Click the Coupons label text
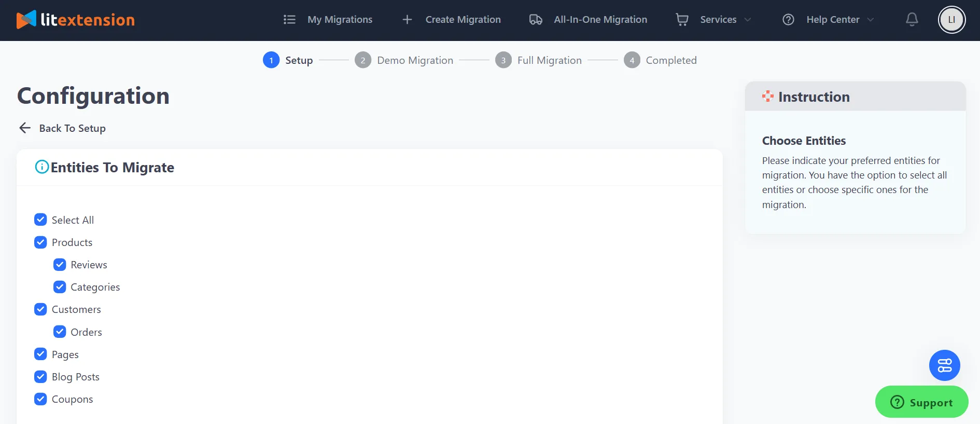 (73, 399)
